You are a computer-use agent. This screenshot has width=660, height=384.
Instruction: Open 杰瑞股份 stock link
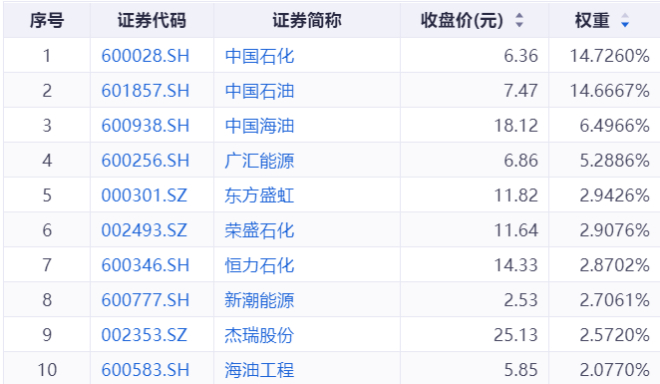tap(259, 335)
